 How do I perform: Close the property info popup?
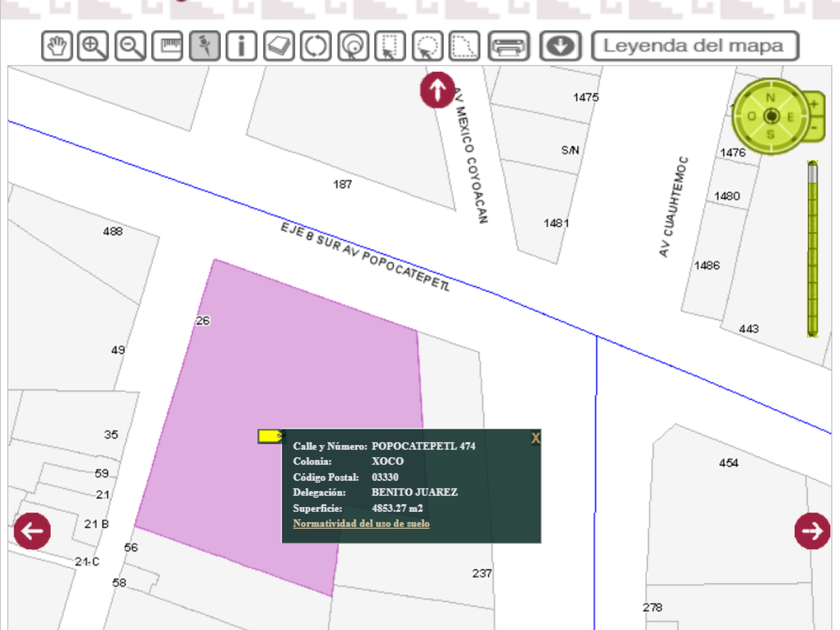pyautogui.click(x=536, y=438)
